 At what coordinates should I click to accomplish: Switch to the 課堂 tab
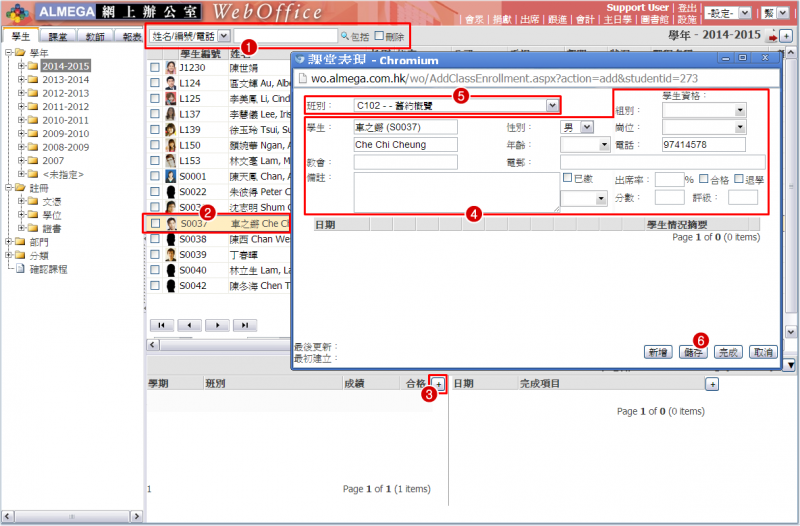point(58,37)
